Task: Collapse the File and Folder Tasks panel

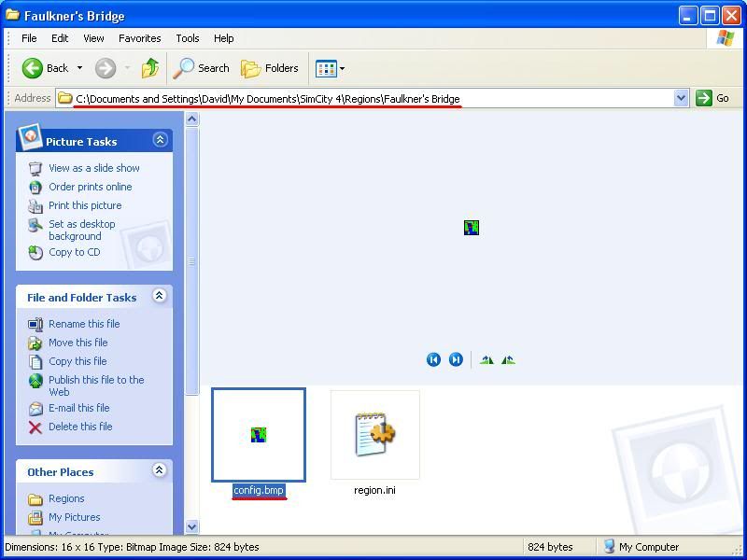Action: point(160,296)
